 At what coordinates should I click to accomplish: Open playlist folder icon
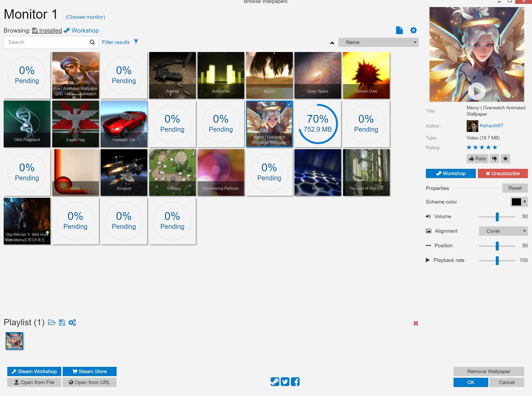(52, 322)
